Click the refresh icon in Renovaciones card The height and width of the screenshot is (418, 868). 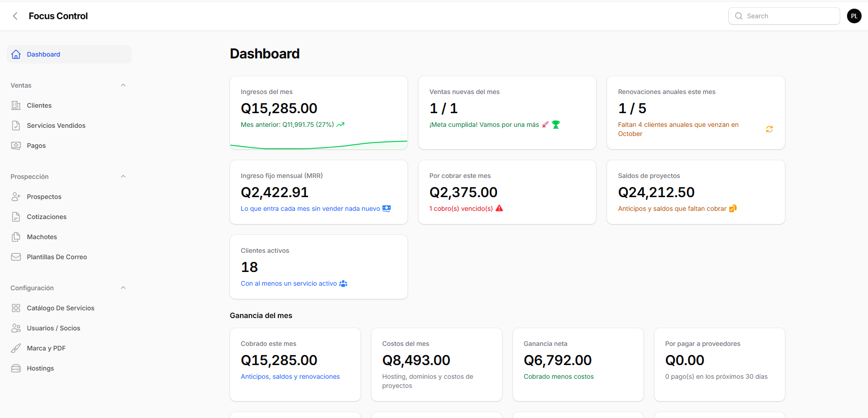(769, 129)
